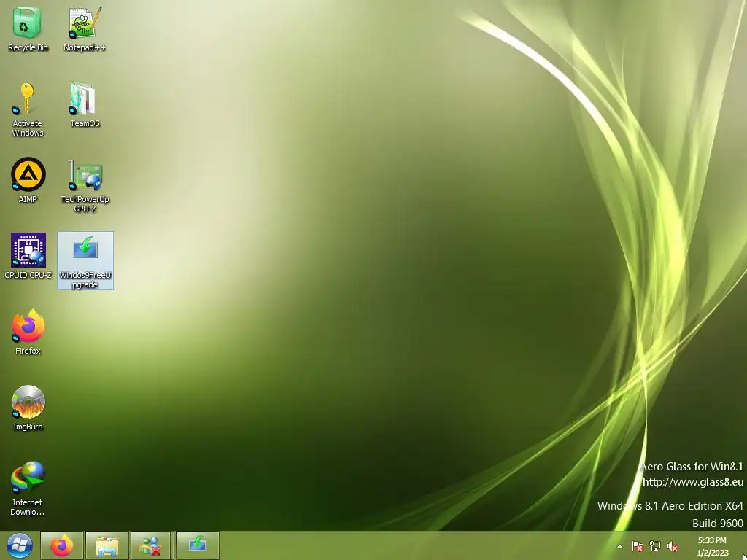Open the Windows Start orb
The image size is (747, 560).
click(19, 545)
